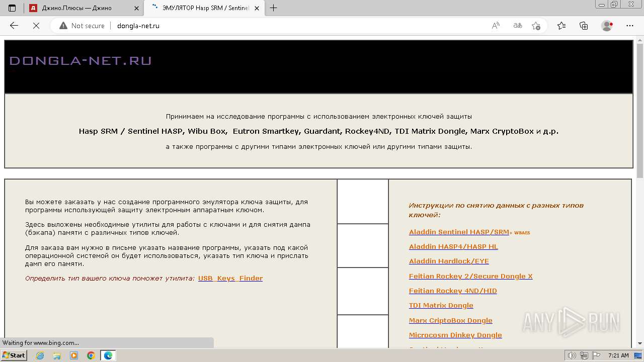Screen dimensions: 644x362
Task: Close the Джино.Плюсы tab
Action: click(136, 8)
